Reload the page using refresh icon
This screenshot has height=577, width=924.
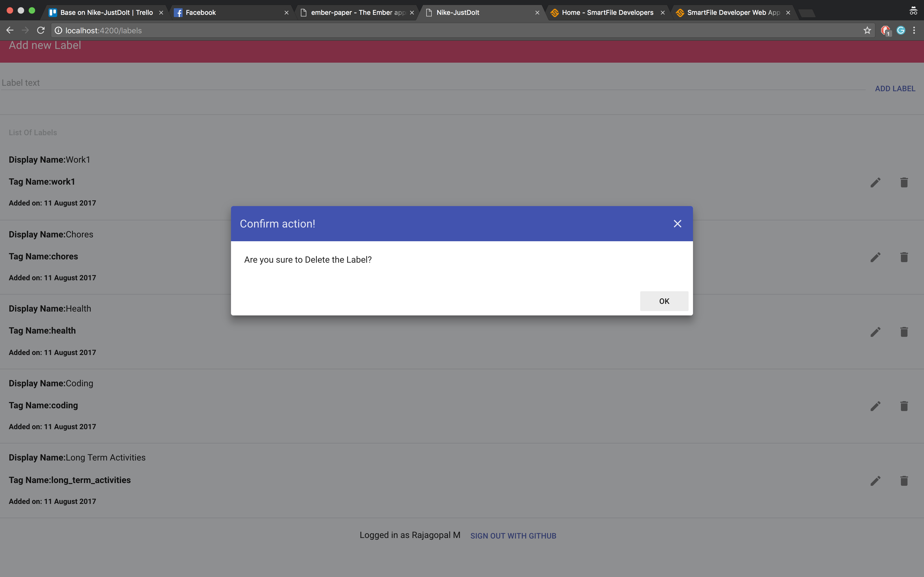(x=41, y=30)
